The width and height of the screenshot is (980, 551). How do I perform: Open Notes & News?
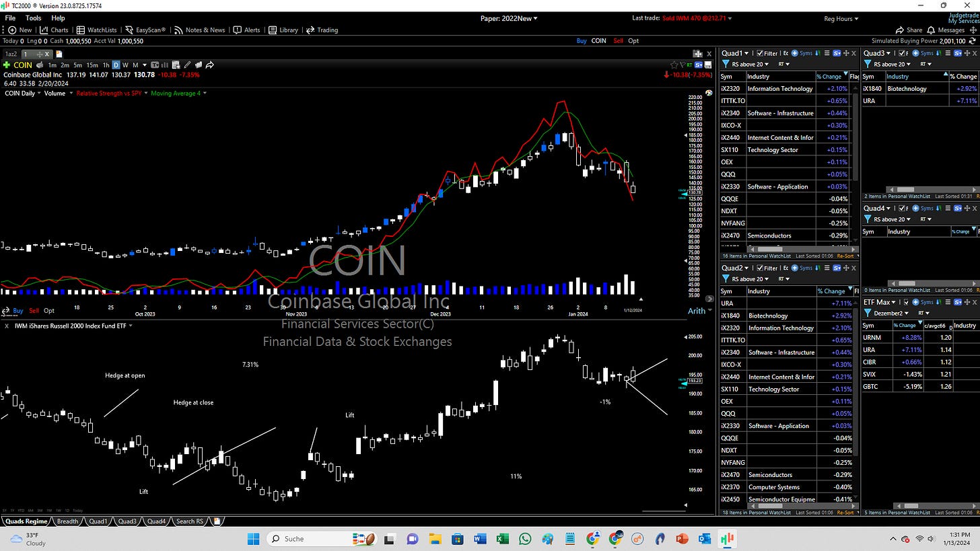(199, 30)
